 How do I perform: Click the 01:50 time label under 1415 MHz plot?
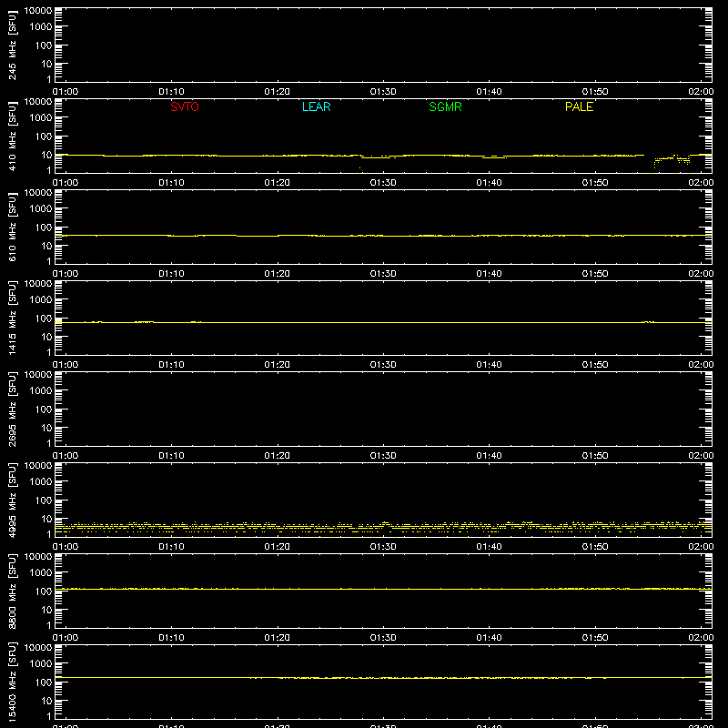point(595,365)
